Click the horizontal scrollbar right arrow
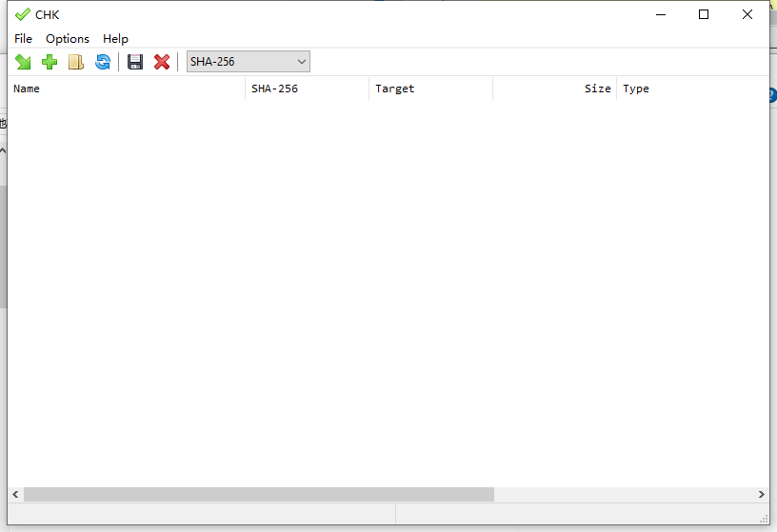Viewport: 777px width, 532px height. tap(762, 495)
